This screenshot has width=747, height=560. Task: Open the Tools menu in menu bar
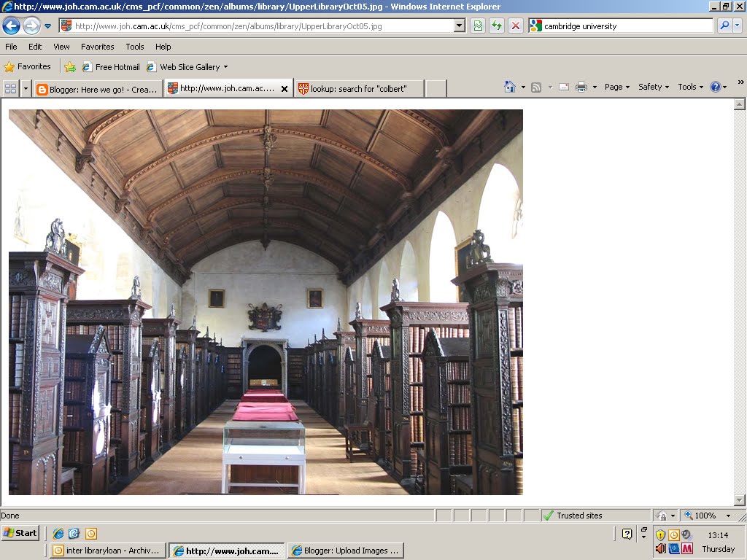[135, 47]
